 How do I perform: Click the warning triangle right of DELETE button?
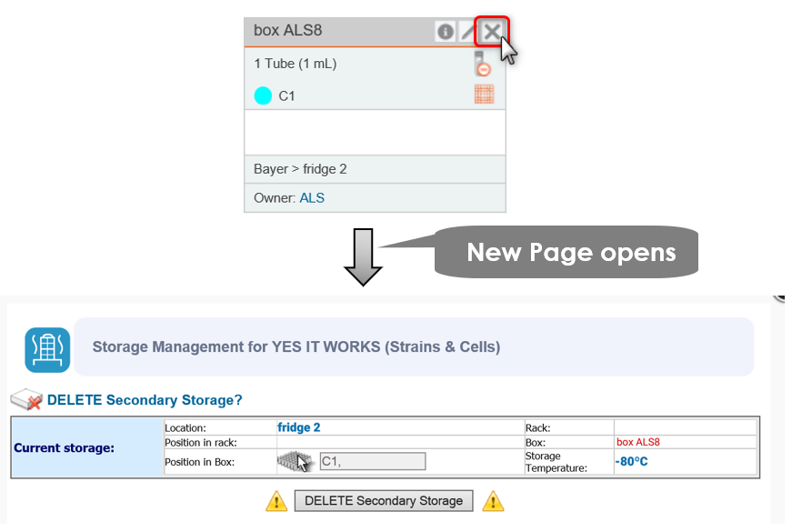(x=493, y=501)
